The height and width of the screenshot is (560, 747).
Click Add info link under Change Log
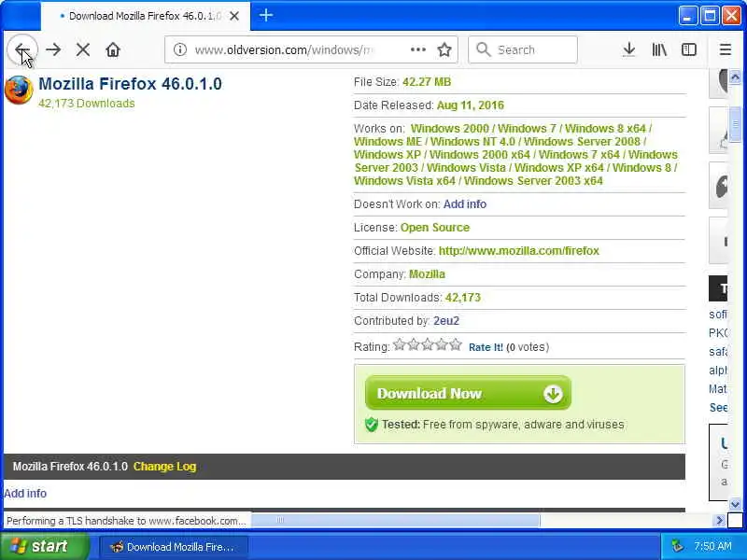25,494
